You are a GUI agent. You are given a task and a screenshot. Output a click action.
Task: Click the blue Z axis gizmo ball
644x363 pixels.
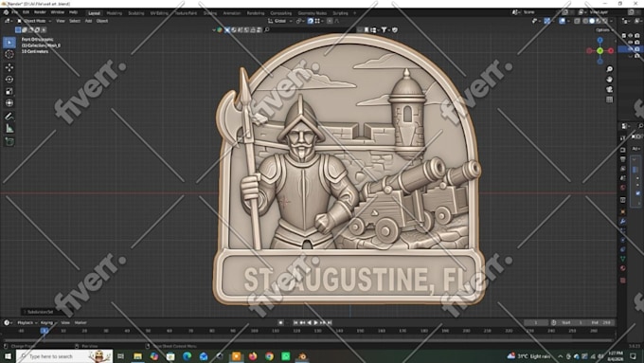pyautogui.click(x=600, y=41)
